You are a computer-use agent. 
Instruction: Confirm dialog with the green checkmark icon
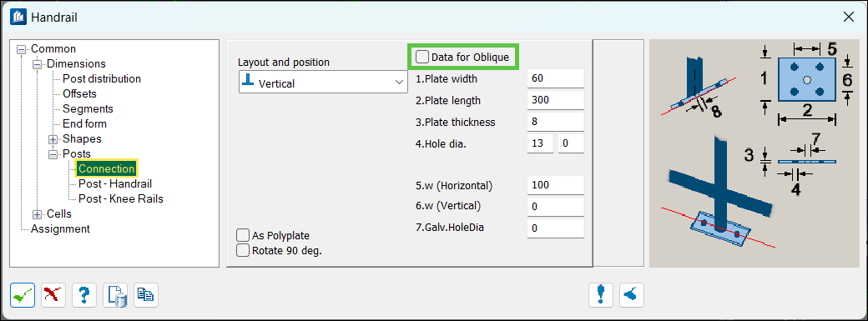click(23, 295)
